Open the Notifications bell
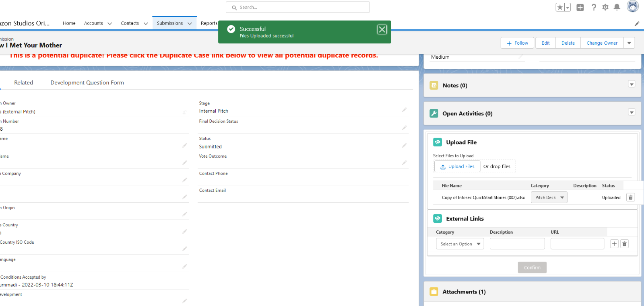 coord(617,7)
